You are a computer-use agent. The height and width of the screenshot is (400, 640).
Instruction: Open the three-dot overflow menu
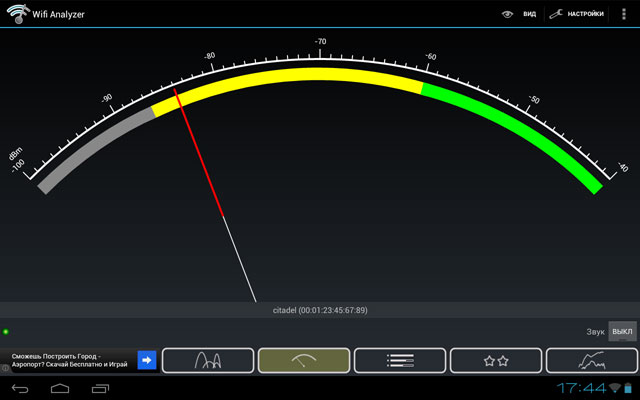pyautogui.click(x=623, y=14)
